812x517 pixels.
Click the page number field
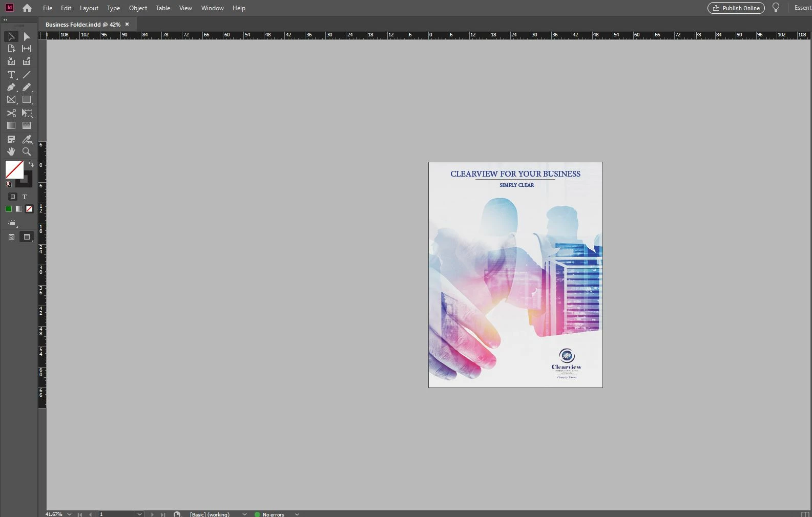click(x=116, y=514)
